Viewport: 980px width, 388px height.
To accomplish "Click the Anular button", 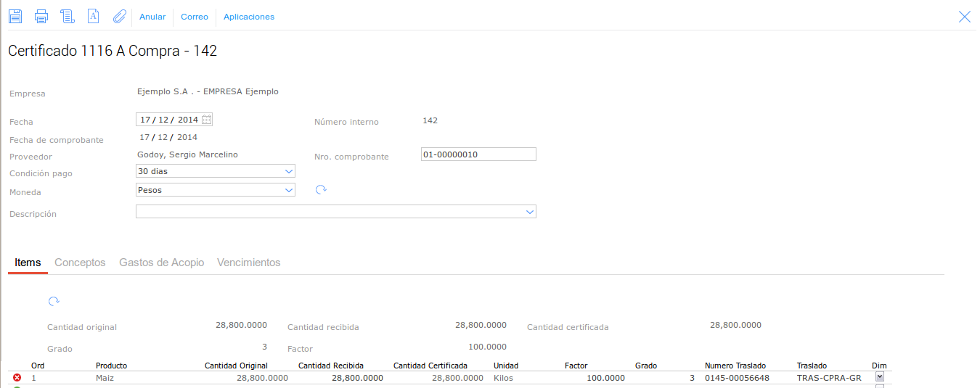I will [x=152, y=17].
